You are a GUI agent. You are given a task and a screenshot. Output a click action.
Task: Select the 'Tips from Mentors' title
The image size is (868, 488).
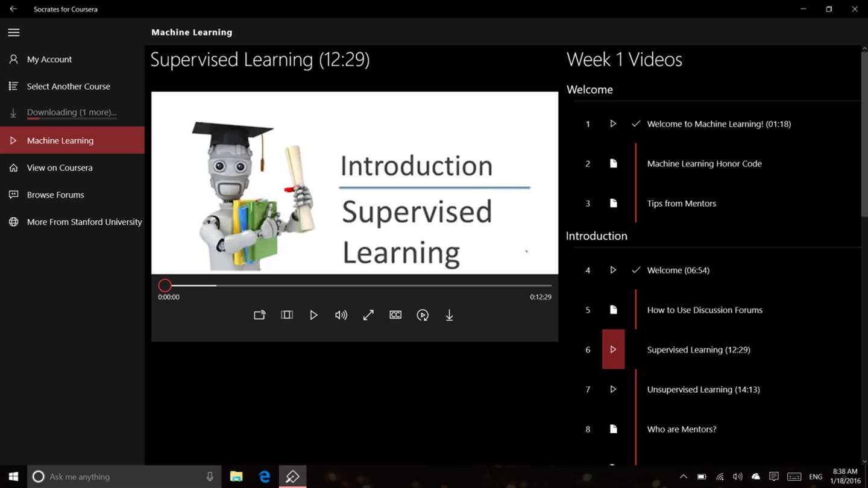[x=682, y=204]
